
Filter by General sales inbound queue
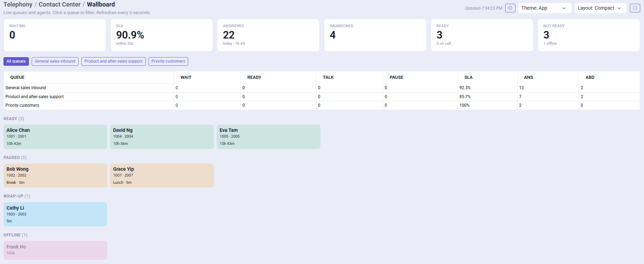(x=55, y=61)
